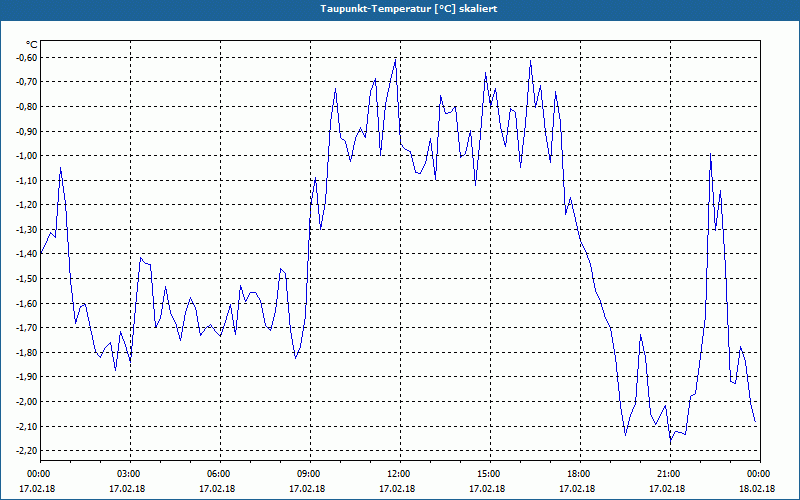
Task: Click the 12:00 time label
Action: tap(397, 474)
